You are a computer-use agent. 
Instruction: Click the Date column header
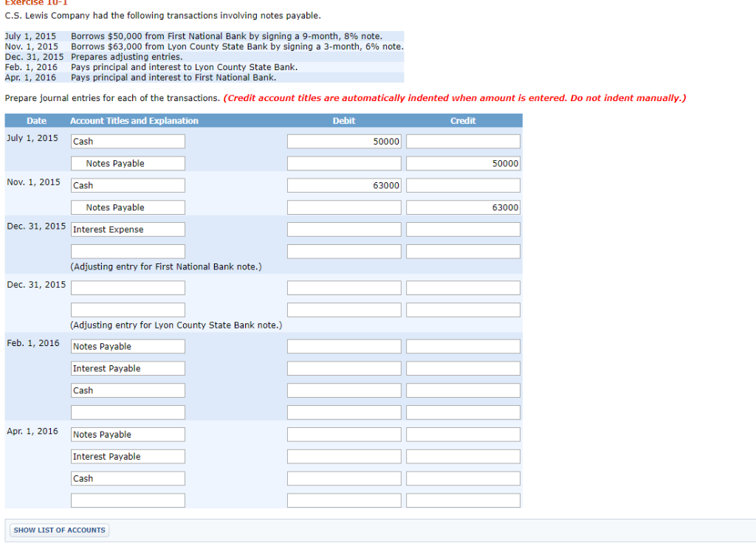(37, 121)
